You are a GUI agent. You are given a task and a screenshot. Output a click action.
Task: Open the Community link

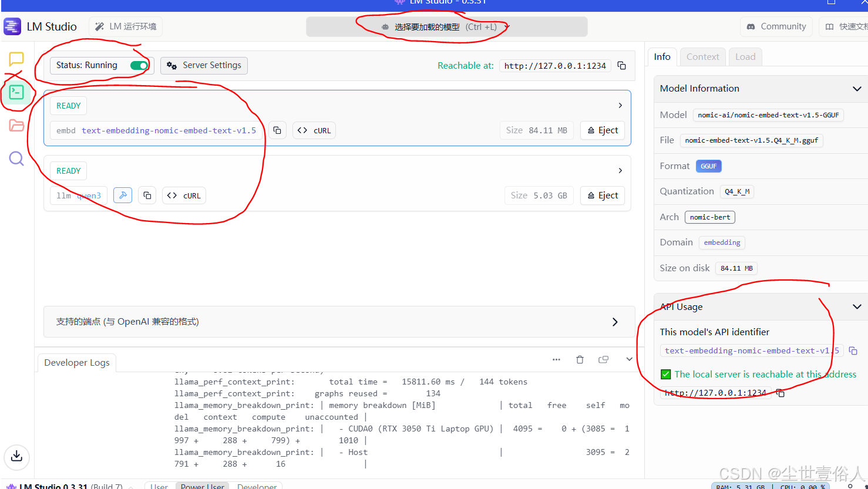776,26
